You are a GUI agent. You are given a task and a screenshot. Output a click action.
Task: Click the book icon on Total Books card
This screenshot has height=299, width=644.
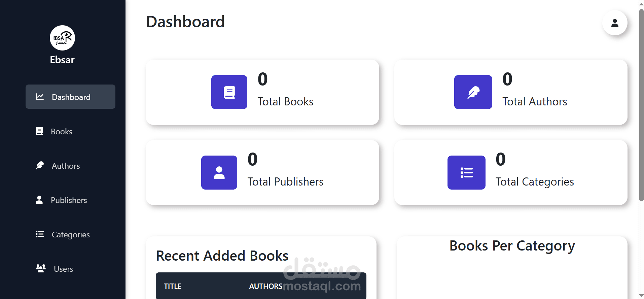pyautogui.click(x=229, y=92)
